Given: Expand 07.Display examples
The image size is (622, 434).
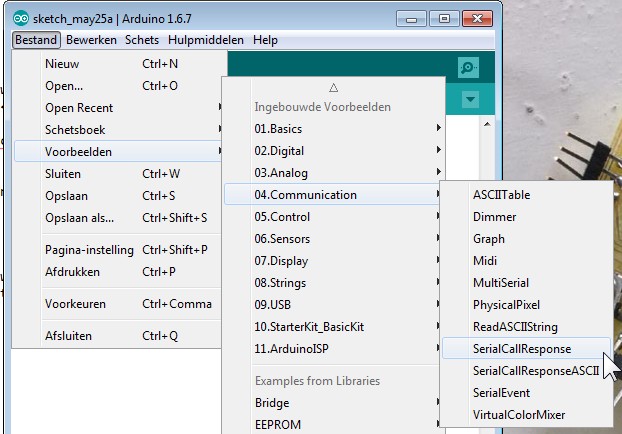Looking at the screenshot, I should click(x=334, y=261).
